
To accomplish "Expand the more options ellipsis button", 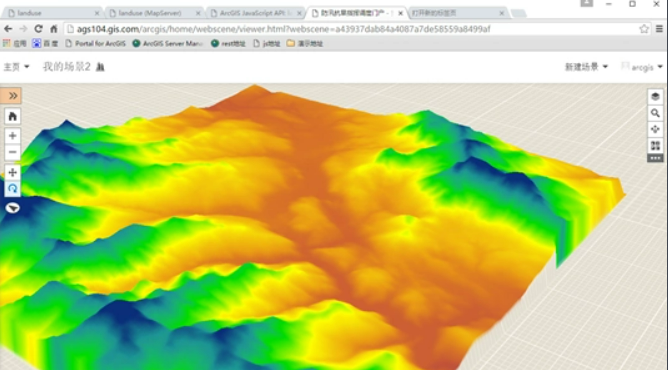I will [655, 158].
